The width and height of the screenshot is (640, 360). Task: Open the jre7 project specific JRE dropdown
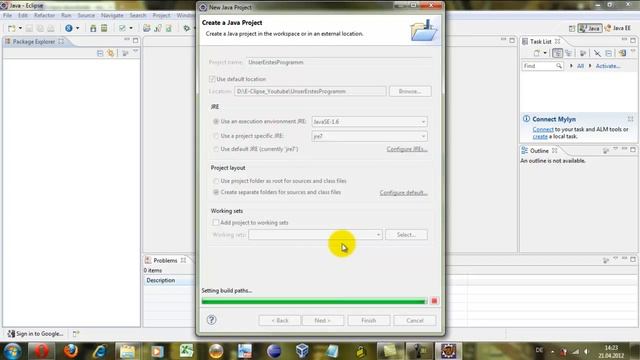coord(369,136)
